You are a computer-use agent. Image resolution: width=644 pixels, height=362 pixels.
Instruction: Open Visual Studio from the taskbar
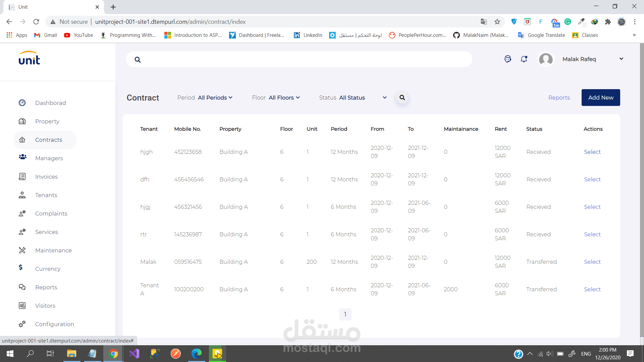(134, 354)
